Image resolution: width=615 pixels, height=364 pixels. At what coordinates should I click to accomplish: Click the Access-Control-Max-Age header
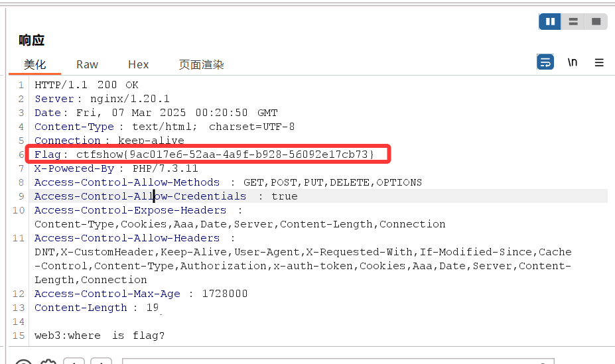(x=107, y=294)
